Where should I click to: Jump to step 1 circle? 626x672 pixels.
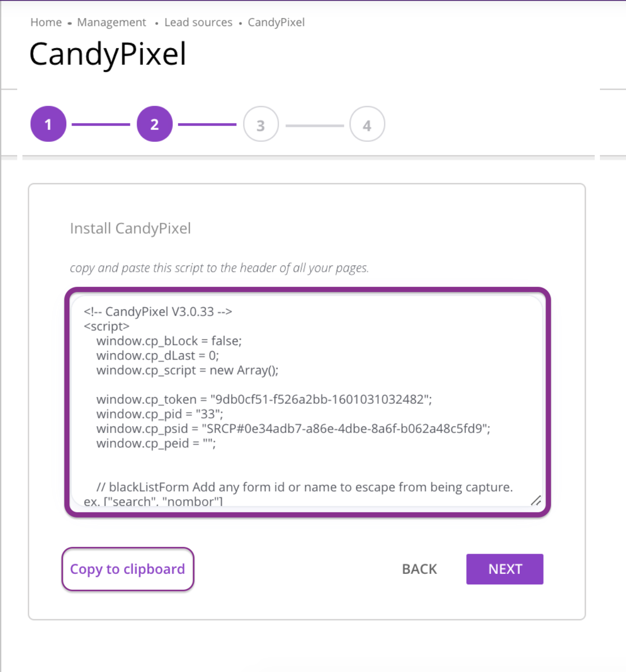pyautogui.click(x=49, y=124)
